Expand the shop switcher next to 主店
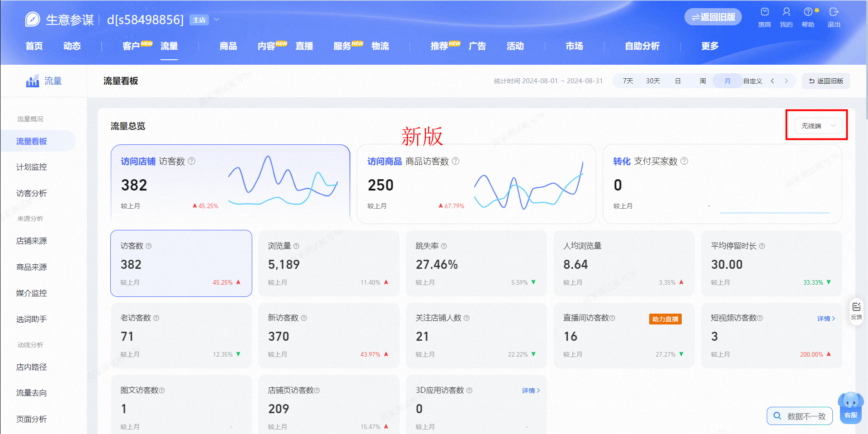868x434 pixels. 217,19
